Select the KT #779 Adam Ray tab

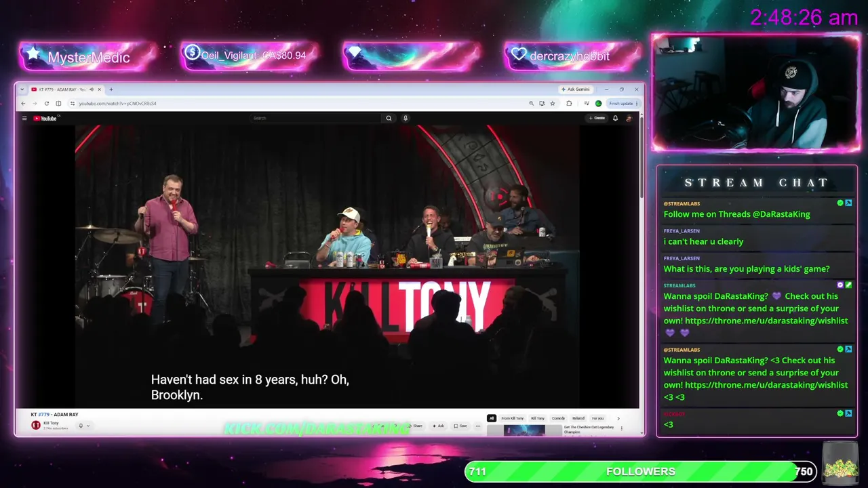(66, 89)
